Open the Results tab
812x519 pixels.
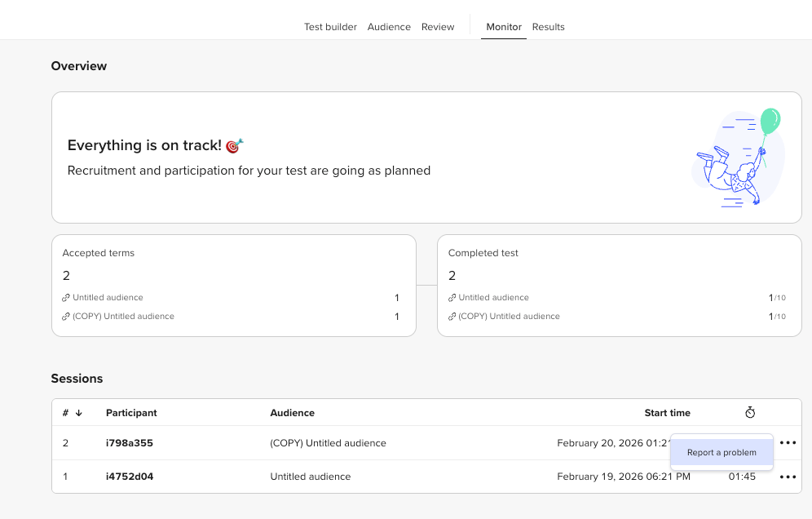[549, 27]
